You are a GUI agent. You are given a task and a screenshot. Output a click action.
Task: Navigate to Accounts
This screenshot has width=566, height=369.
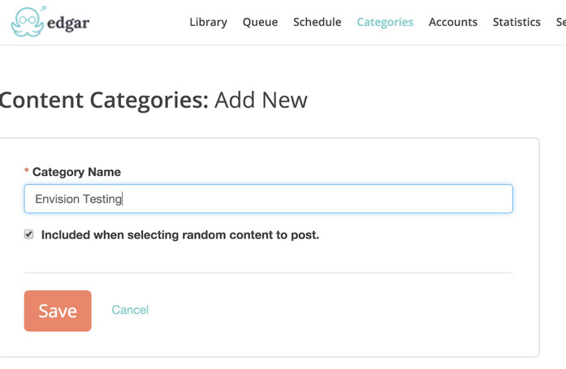tap(453, 22)
